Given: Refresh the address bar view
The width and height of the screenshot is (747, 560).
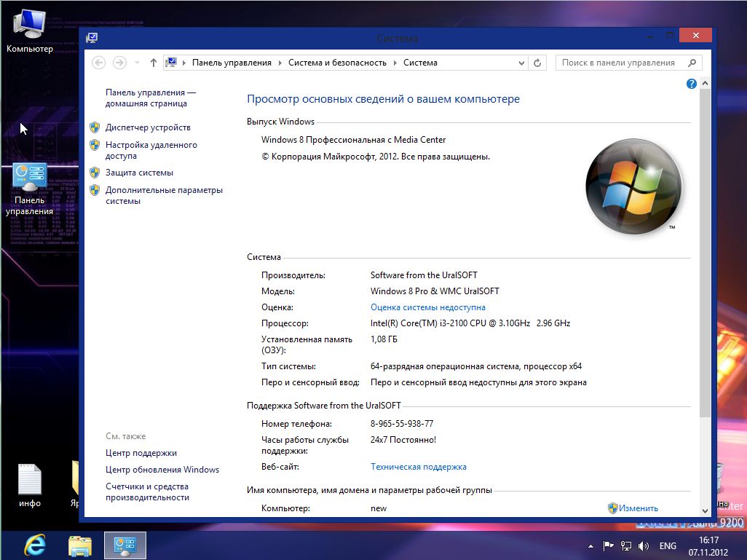Looking at the screenshot, I should (537, 63).
